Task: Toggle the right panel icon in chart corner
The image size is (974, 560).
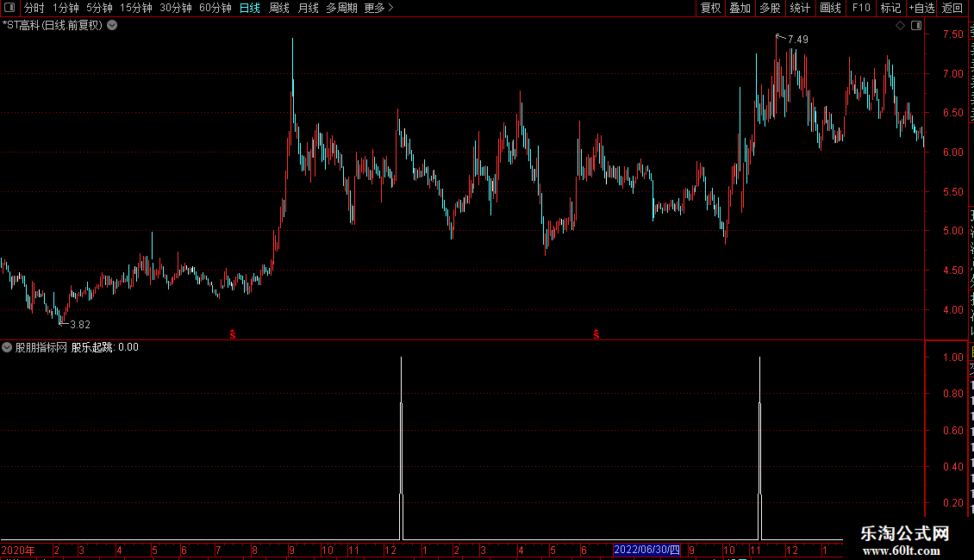Action: pos(916,26)
